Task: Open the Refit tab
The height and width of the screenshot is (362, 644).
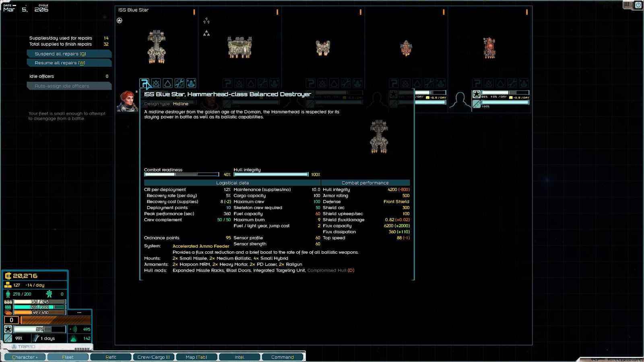Action: point(111,357)
